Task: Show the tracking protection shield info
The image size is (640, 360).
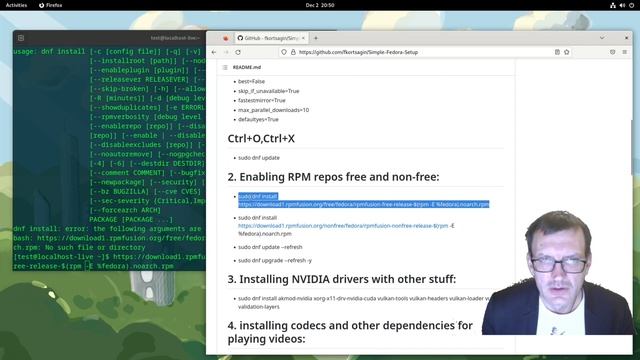Action: 284,52
